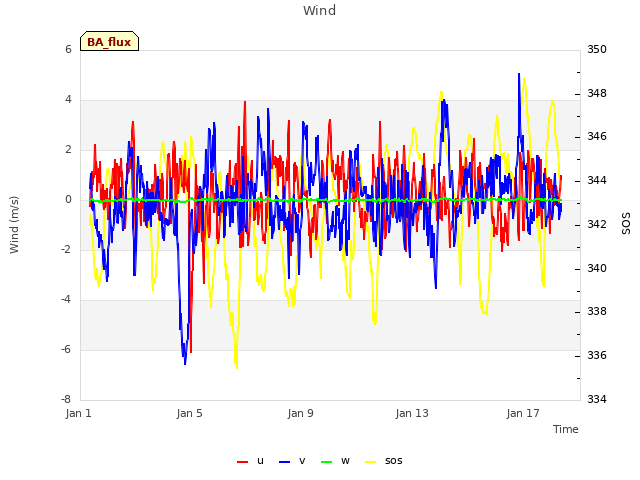Click the right axis value '334'

click(x=597, y=399)
